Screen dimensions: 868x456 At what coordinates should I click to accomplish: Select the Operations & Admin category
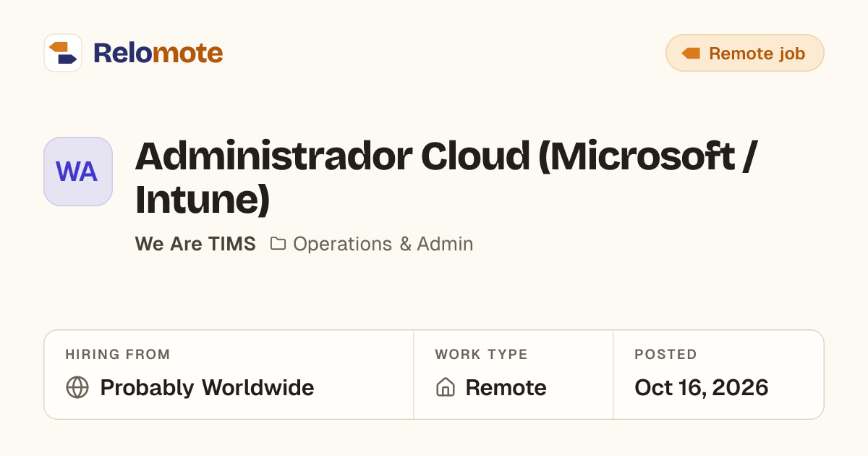pyautogui.click(x=383, y=244)
